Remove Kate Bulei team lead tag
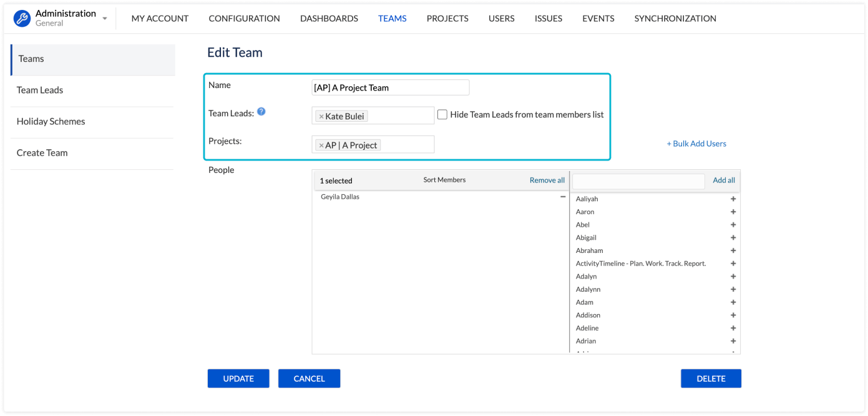Viewport: 868px width, 416px height. [321, 117]
